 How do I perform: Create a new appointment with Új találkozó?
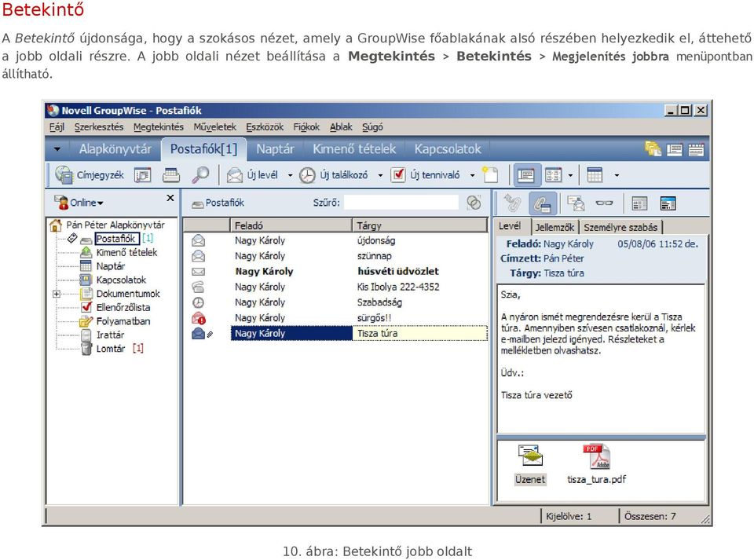333,175
